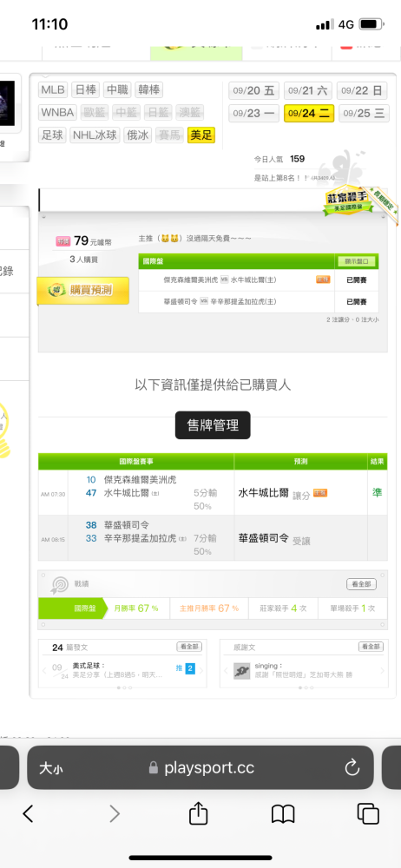The width and height of the screenshot is (401, 868).
Task: Toggle 顯示盤口 display button
Action: point(358,261)
